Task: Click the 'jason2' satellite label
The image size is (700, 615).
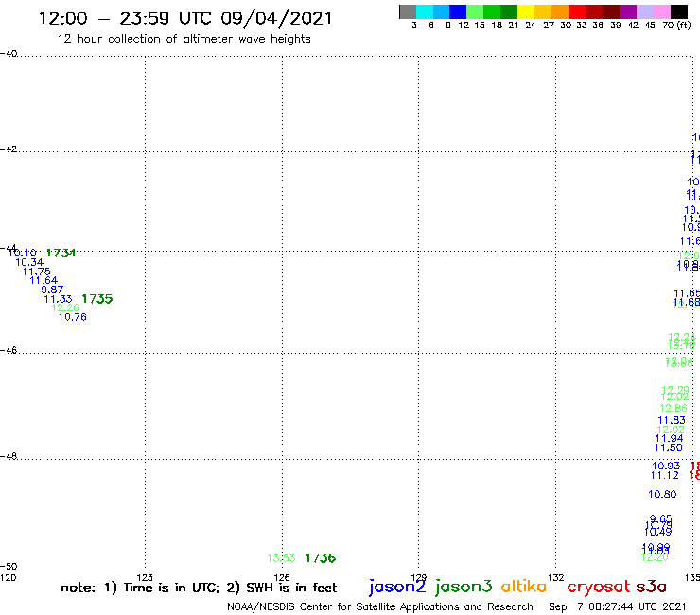Action: (x=397, y=587)
